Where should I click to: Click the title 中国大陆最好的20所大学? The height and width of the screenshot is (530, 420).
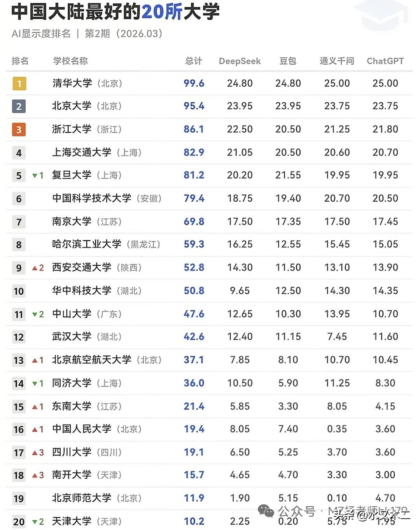(x=115, y=12)
